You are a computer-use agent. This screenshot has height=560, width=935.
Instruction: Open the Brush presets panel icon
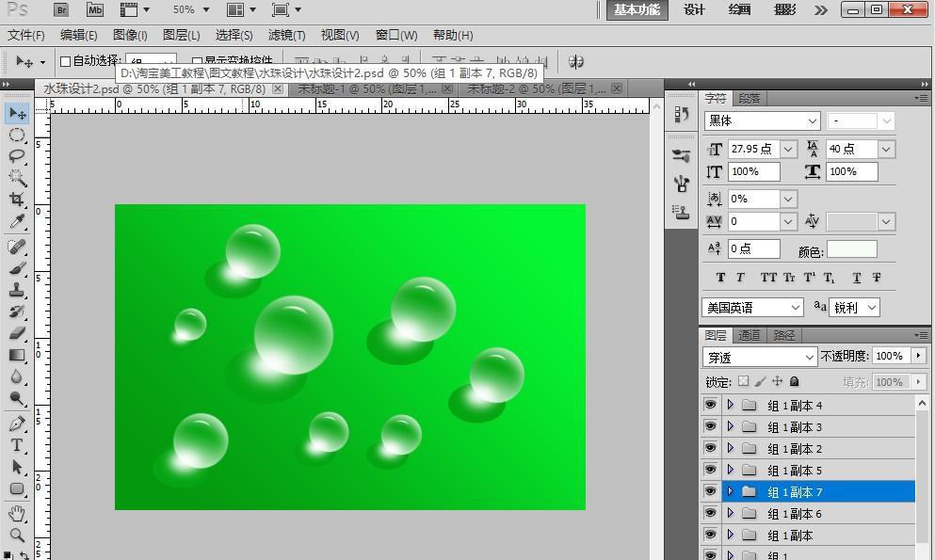tap(681, 156)
